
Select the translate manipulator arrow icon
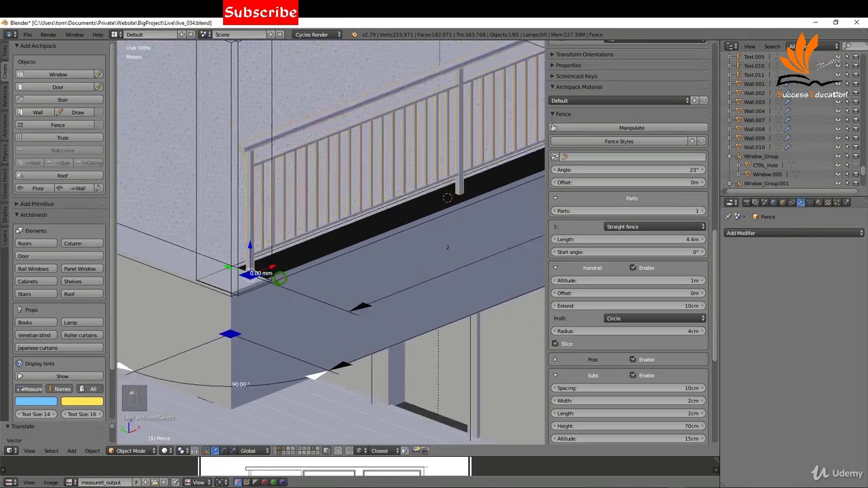215,451
